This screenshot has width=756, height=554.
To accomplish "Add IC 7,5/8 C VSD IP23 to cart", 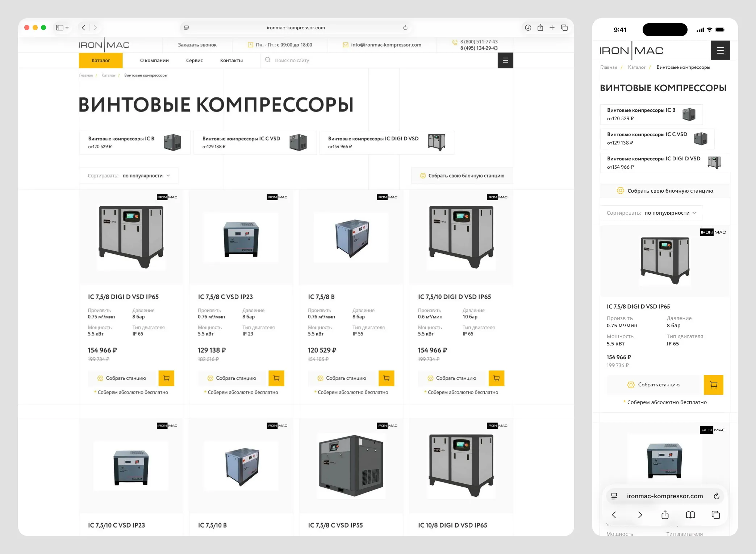I will point(276,378).
